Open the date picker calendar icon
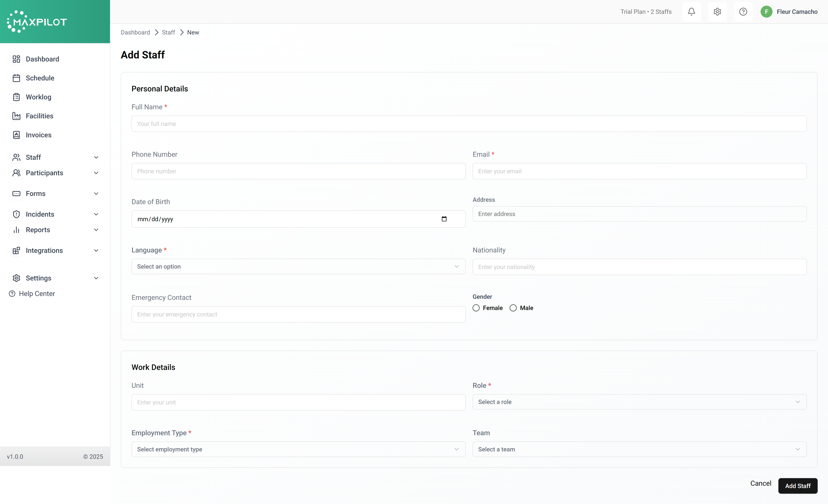 coord(444,219)
